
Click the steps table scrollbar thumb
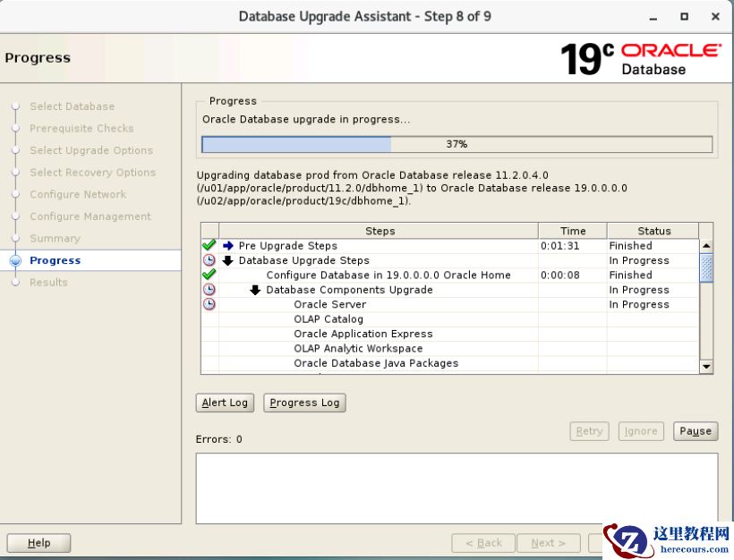tap(706, 267)
